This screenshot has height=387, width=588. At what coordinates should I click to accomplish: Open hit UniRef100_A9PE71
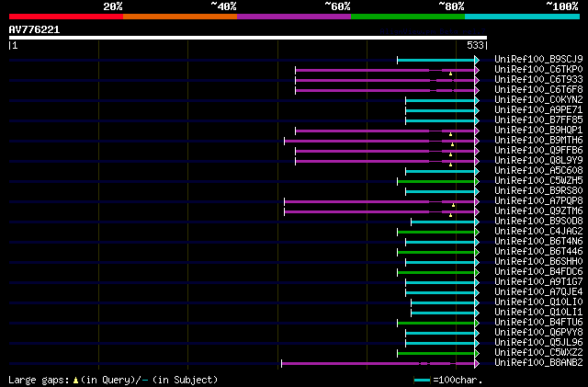pyautogui.click(x=538, y=109)
